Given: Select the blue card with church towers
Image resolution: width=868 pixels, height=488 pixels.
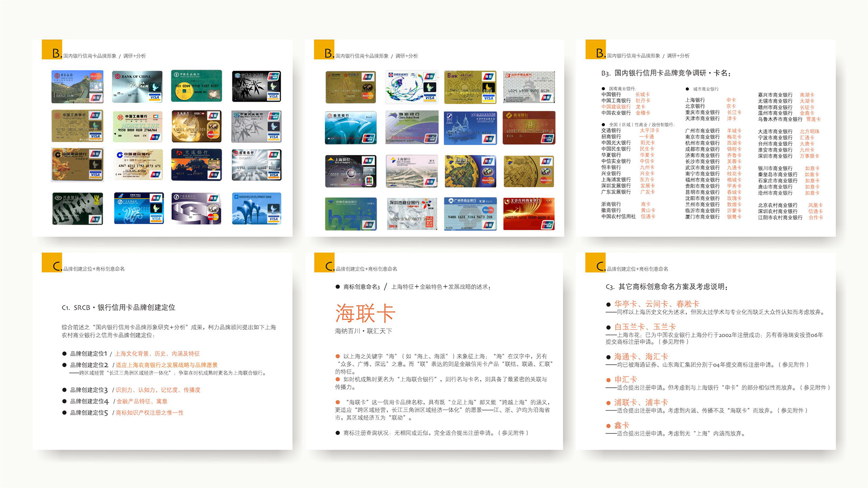Looking at the screenshot, I should coord(470,128).
